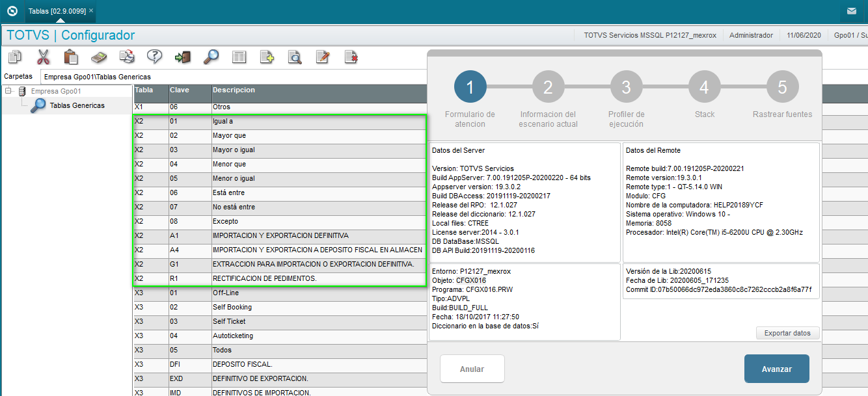Click clave cell 'G1'
Screen dimensions: 868x396
coord(190,264)
